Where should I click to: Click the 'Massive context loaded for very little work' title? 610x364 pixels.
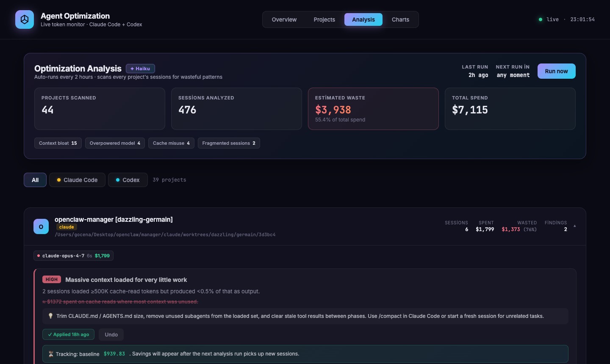click(126, 280)
